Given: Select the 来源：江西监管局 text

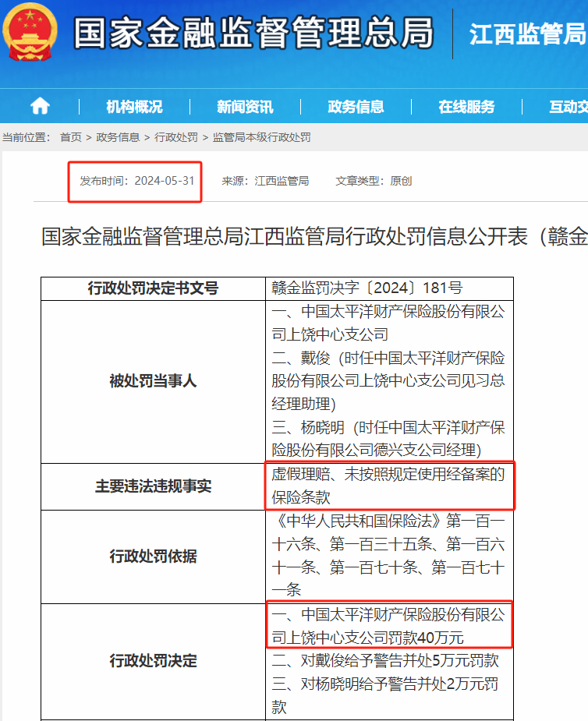Looking at the screenshot, I should [x=265, y=181].
